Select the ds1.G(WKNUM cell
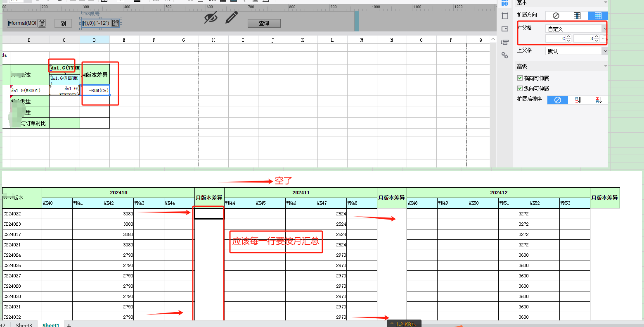Screen dimensions: 644x327 (64, 80)
